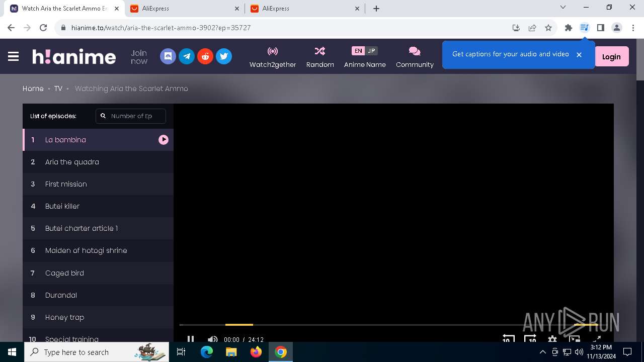Screen dimensions: 644x362
Task: Pick a Random anime
Action: pyautogui.click(x=320, y=57)
